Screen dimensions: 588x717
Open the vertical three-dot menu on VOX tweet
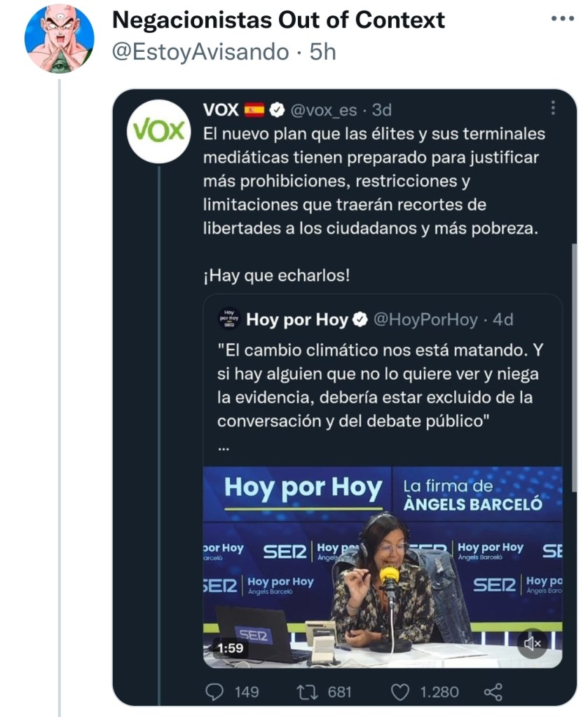[x=553, y=108]
